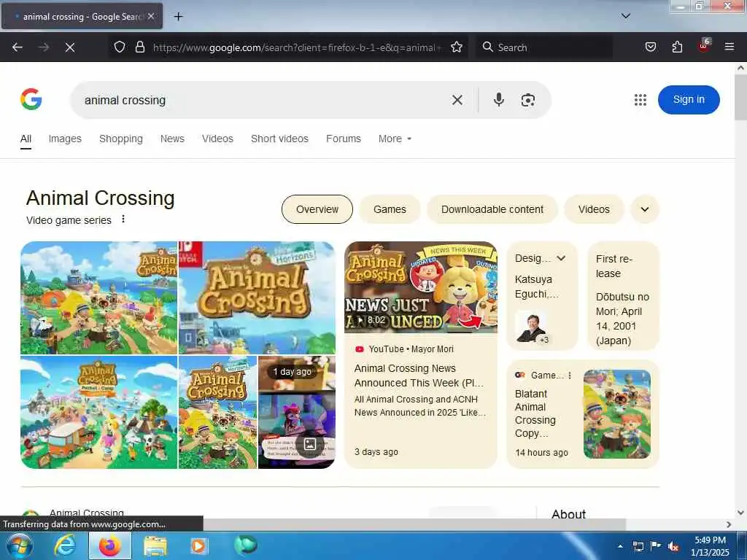Open the Pocket Camp artwork thumbnail

99,413
